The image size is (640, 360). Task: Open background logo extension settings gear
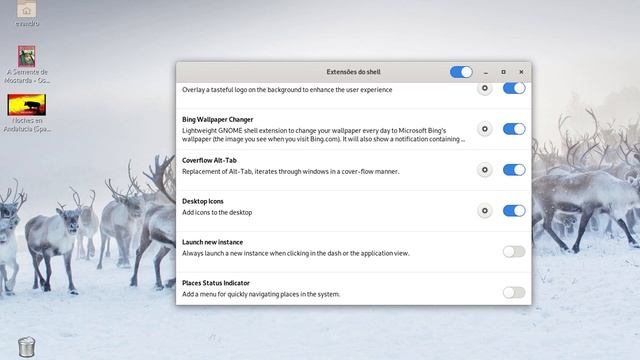coord(484,88)
